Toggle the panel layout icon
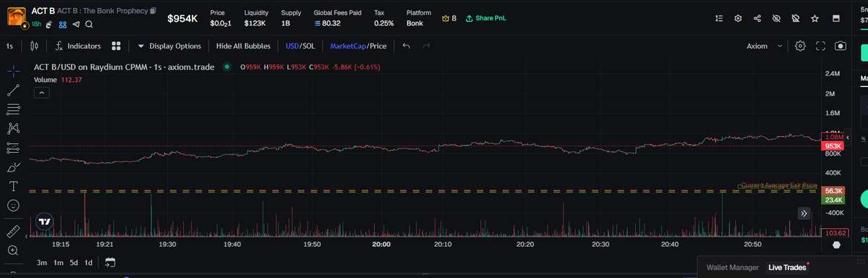868x278 pixels. click(836, 18)
